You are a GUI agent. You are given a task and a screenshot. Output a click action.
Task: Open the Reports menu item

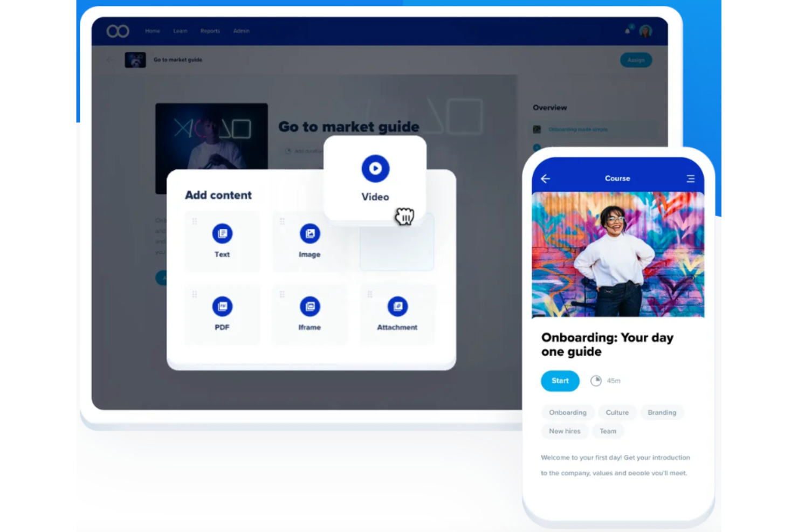(210, 31)
